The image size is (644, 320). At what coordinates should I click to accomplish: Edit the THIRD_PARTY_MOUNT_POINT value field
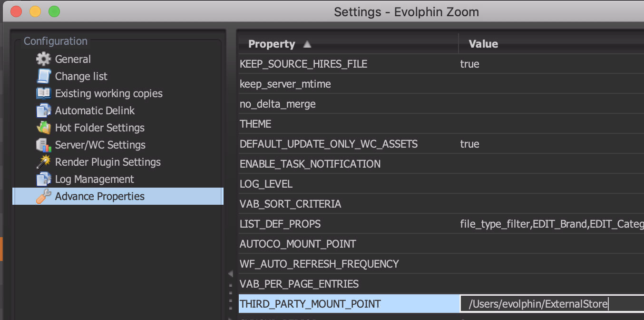(x=552, y=304)
